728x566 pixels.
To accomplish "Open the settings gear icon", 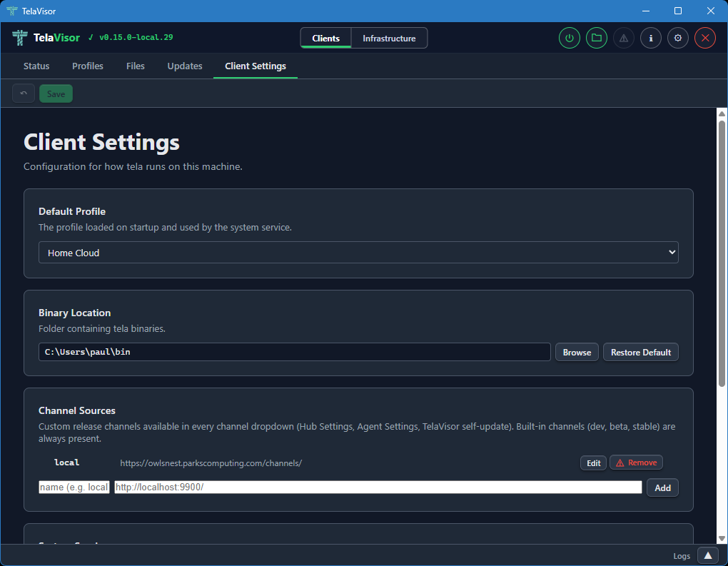I will coord(678,38).
